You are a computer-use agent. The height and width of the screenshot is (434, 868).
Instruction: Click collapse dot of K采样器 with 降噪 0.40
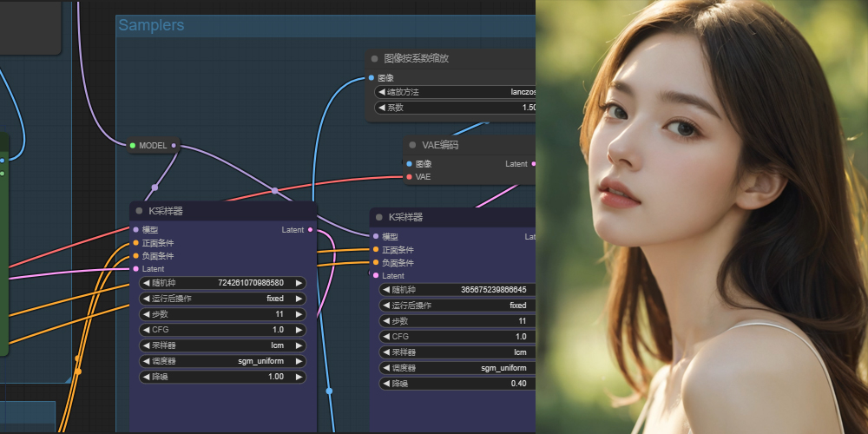coord(379,218)
